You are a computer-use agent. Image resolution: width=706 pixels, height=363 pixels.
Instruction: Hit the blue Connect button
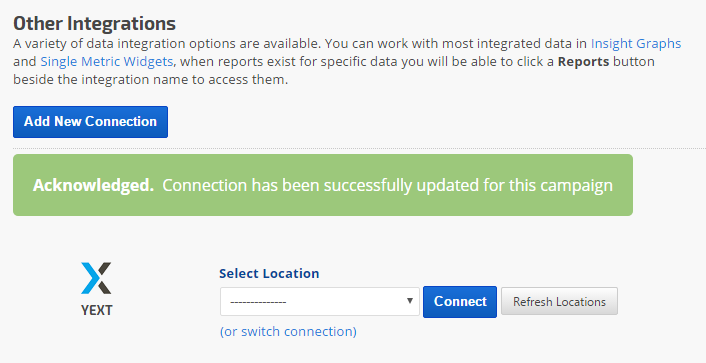460,302
